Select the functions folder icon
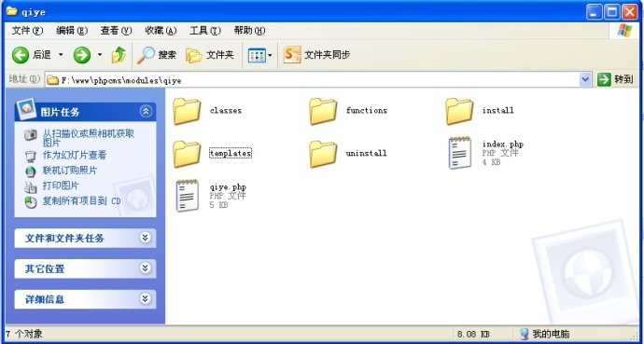644x344 pixels. click(x=323, y=111)
